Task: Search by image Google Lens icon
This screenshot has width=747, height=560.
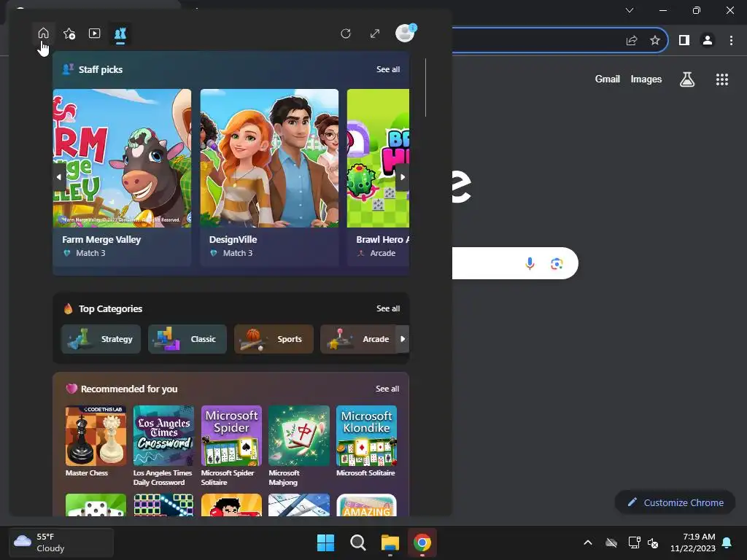Action: 557,263
